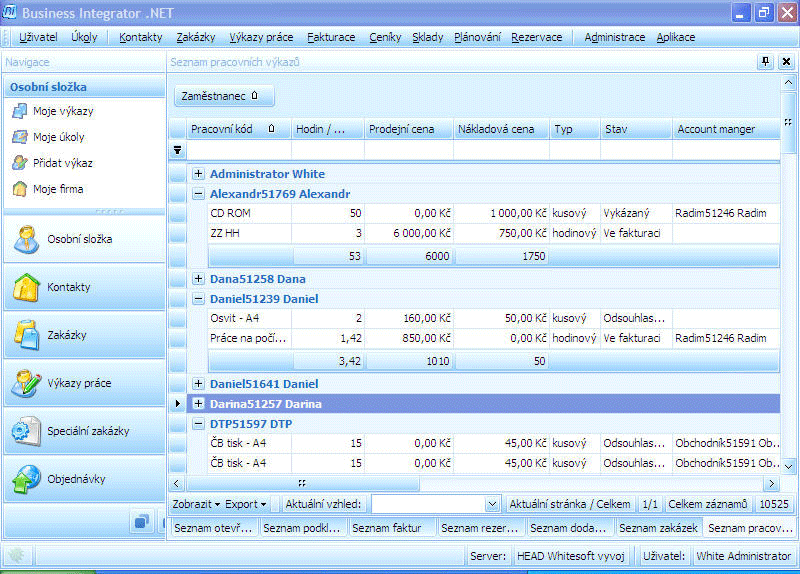Open the Fakturace menu
This screenshot has width=800, height=574.
pyautogui.click(x=331, y=37)
